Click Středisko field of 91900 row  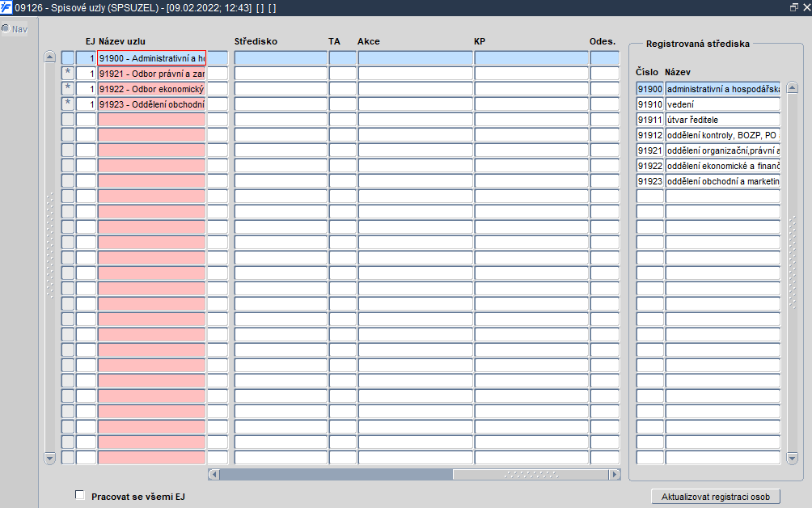tap(281, 58)
